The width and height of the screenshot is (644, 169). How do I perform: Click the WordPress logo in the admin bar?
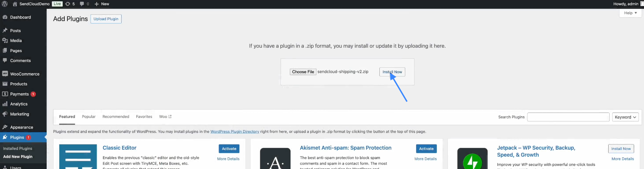point(5,4)
